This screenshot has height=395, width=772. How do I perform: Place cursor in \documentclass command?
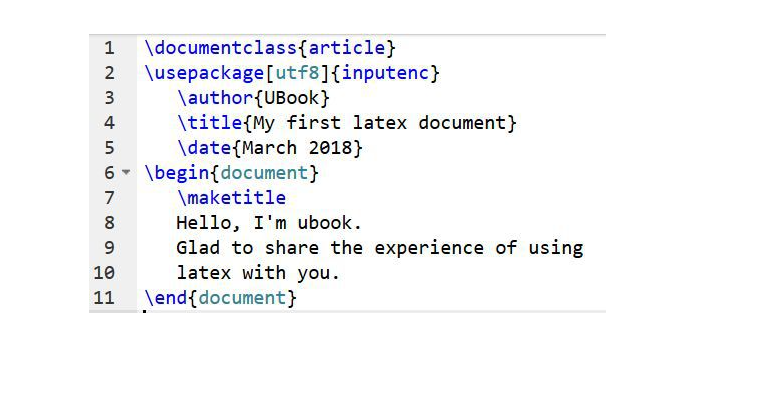point(221,48)
